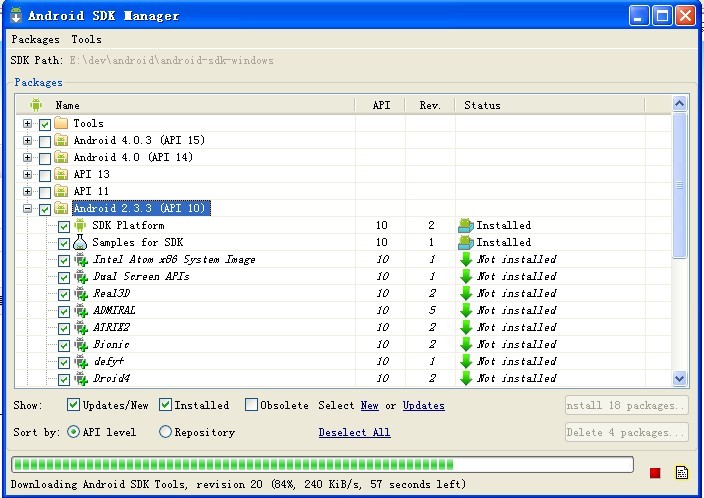704x498 pixels.
Task: Click the green download arrow for Bionic
Action: click(466, 345)
